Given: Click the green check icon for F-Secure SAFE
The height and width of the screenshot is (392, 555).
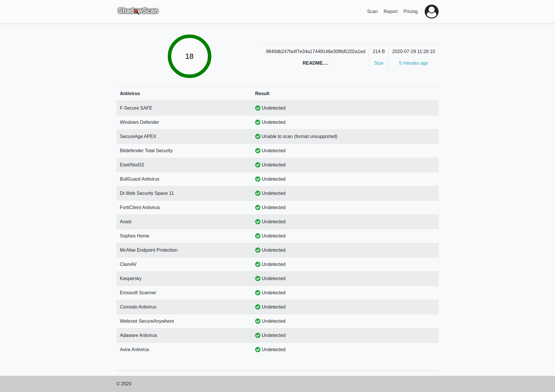Looking at the screenshot, I should pyautogui.click(x=257, y=108).
